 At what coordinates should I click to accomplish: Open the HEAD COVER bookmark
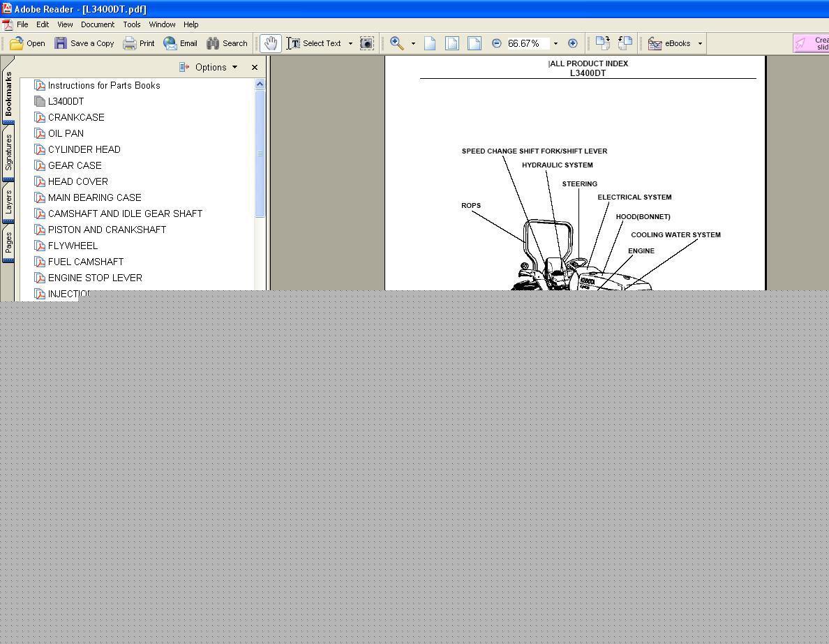point(77,181)
